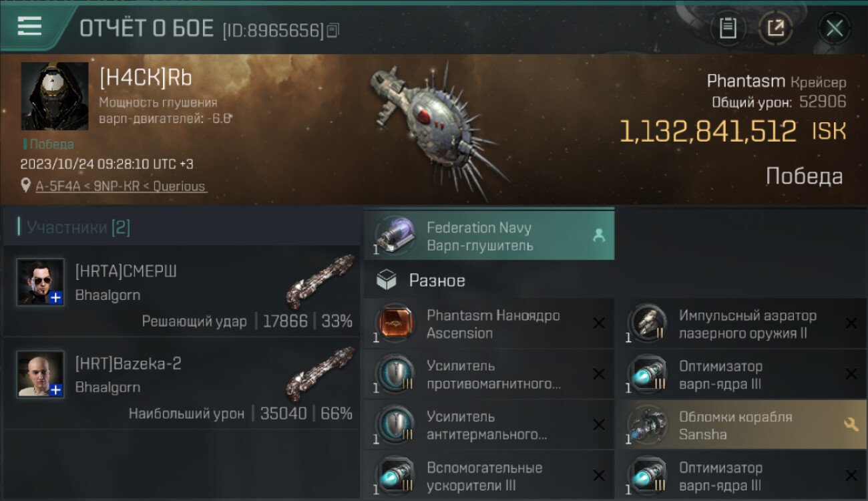Select the H4CK Rb pilot portrait
Screen dimensions: 868x501
coord(55,96)
